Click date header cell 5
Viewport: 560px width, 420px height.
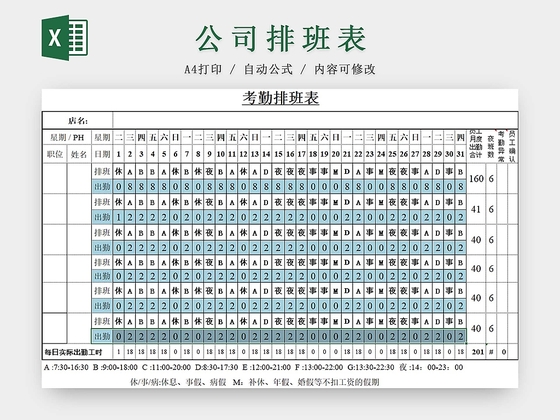tap(164, 154)
